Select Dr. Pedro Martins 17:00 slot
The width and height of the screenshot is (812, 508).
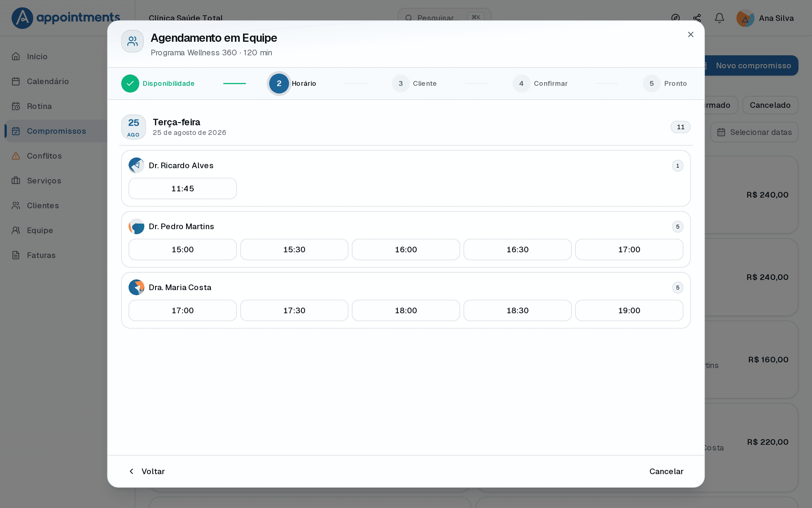tap(629, 250)
